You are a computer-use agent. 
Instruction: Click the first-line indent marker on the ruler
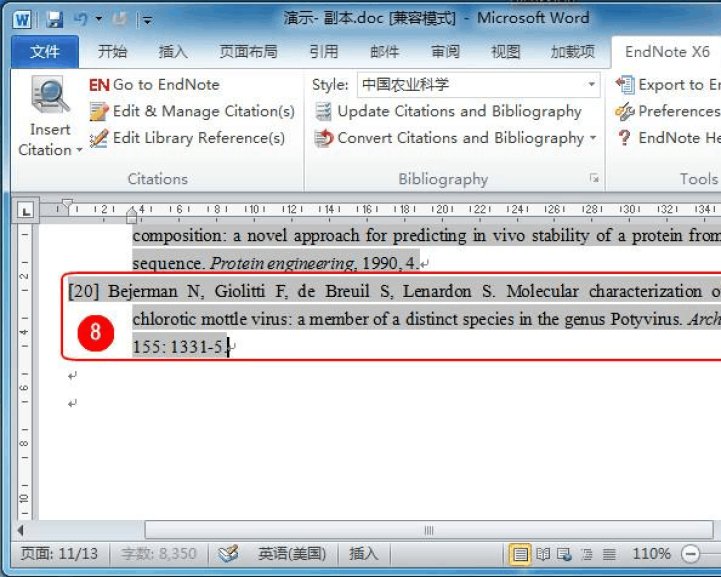click(x=67, y=205)
